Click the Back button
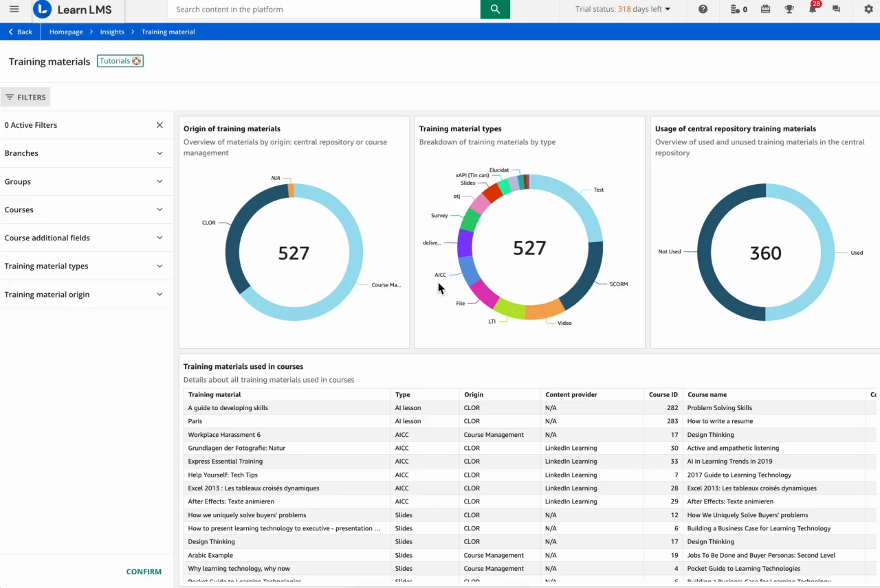 (20, 32)
